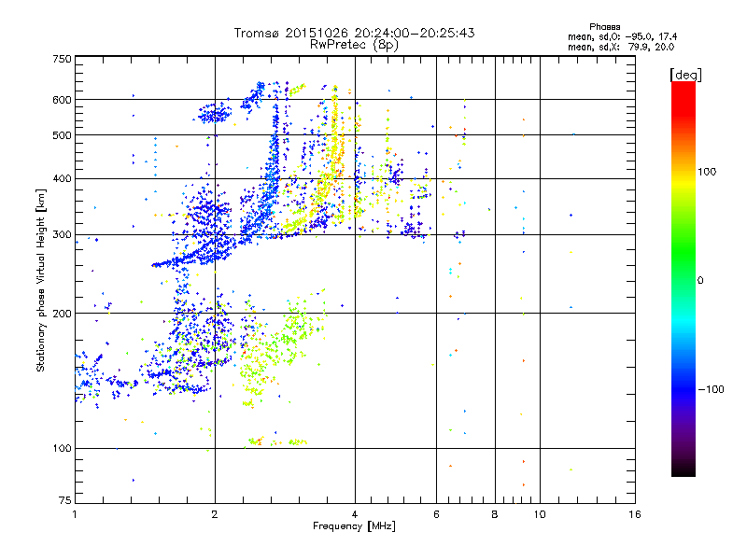The height and width of the screenshot is (560, 747).
Task: Click the colorbar tick label '-100'
Action: coord(711,389)
